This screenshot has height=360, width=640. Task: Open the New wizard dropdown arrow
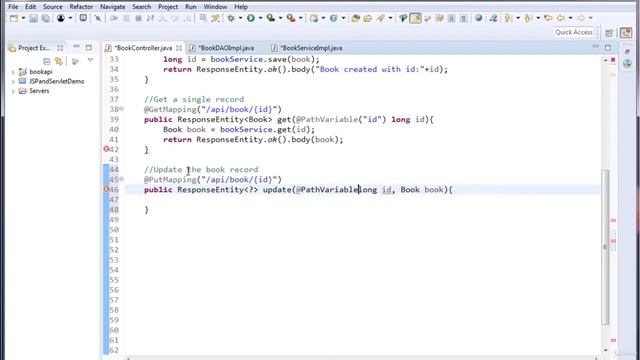coord(23,18)
